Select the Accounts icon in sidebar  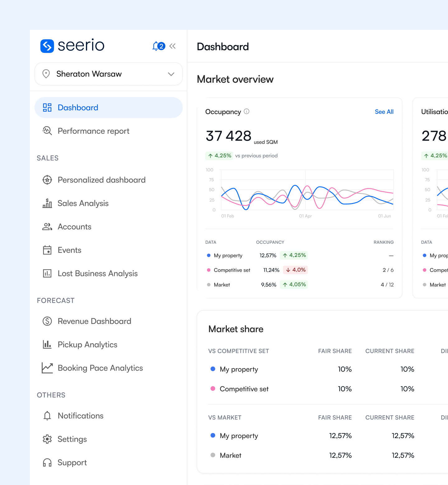coord(47,227)
